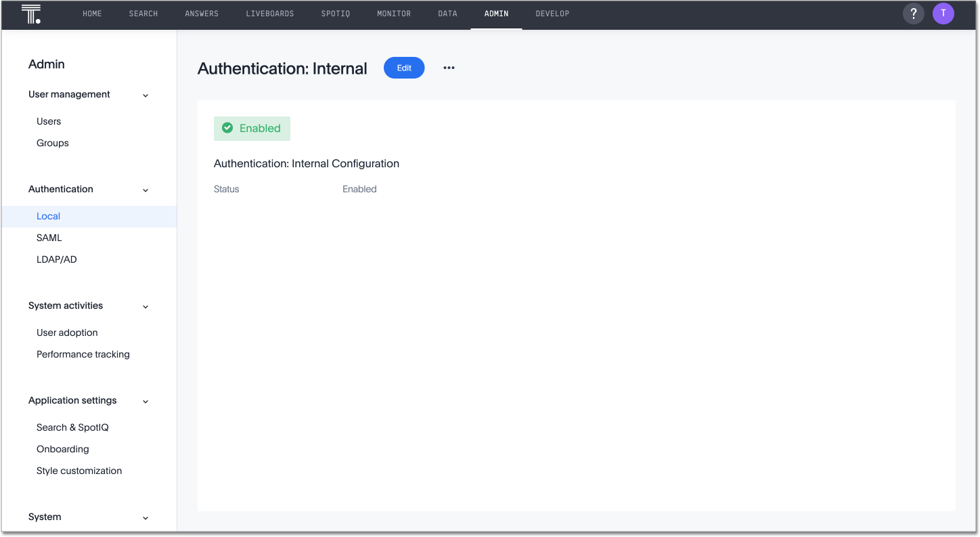Navigate to the DEVELOP tab

pyautogui.click(x=552, y=14)
